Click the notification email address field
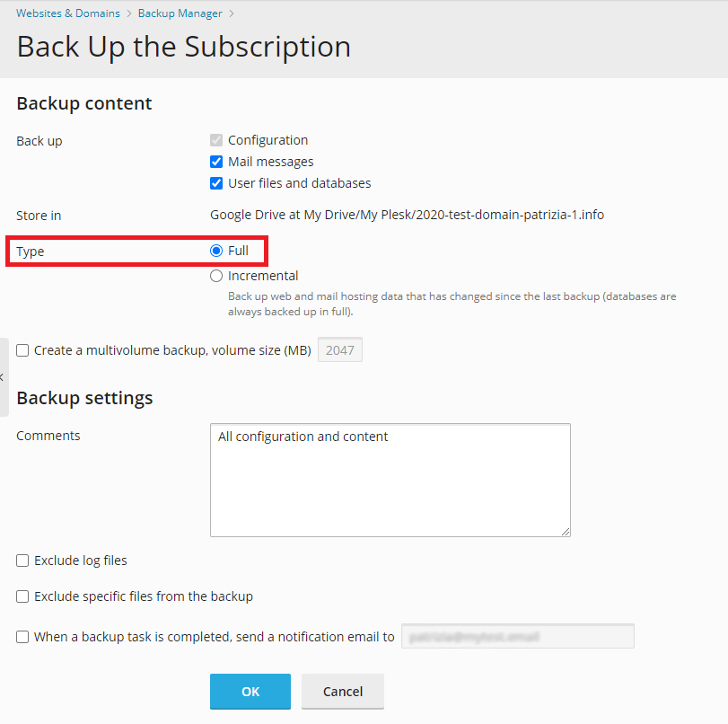 tap(517, 636)
